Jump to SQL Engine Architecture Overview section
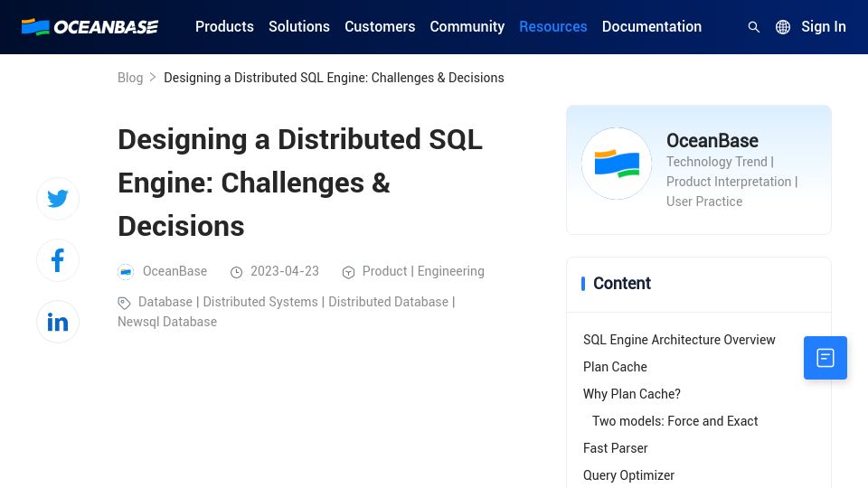This screenshot has height=488, width=868. point(679,340)
